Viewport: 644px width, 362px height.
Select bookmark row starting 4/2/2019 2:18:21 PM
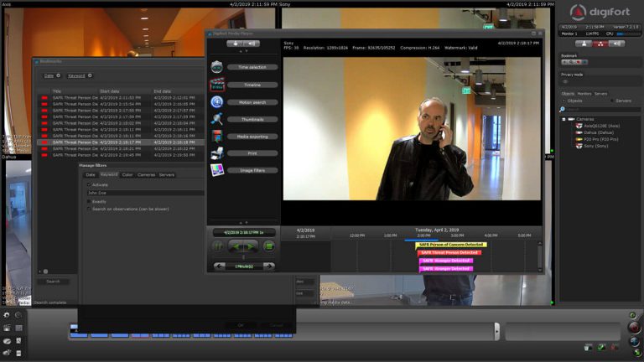click(121, 148)
